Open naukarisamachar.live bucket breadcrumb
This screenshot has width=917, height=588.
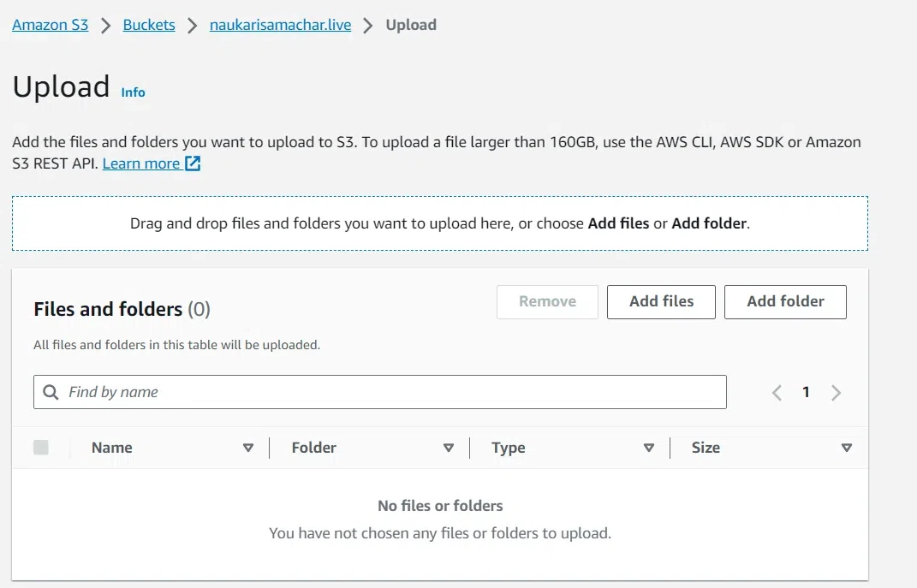[280, 25]
